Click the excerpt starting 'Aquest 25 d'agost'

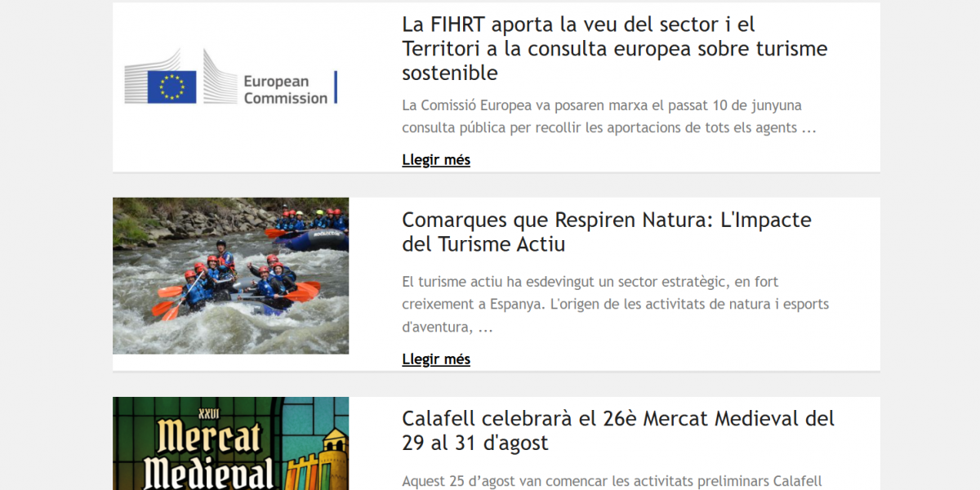[x=612, y=481]
